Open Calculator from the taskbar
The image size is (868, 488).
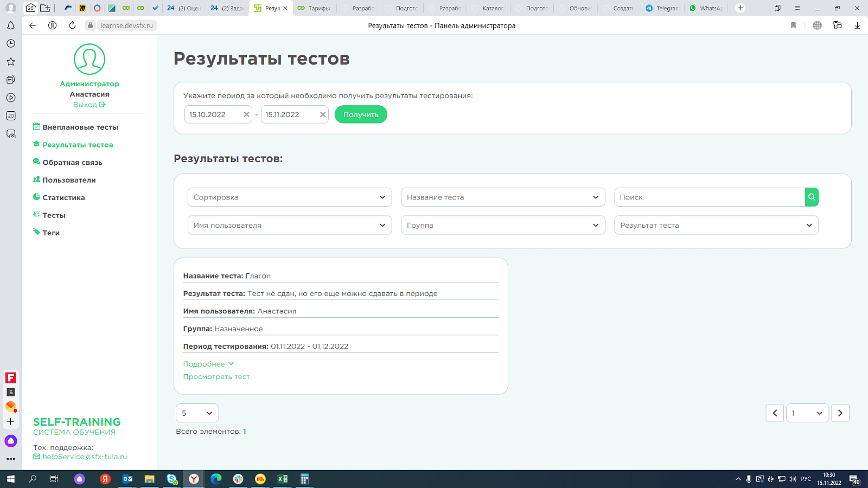(x=305, y=479)
